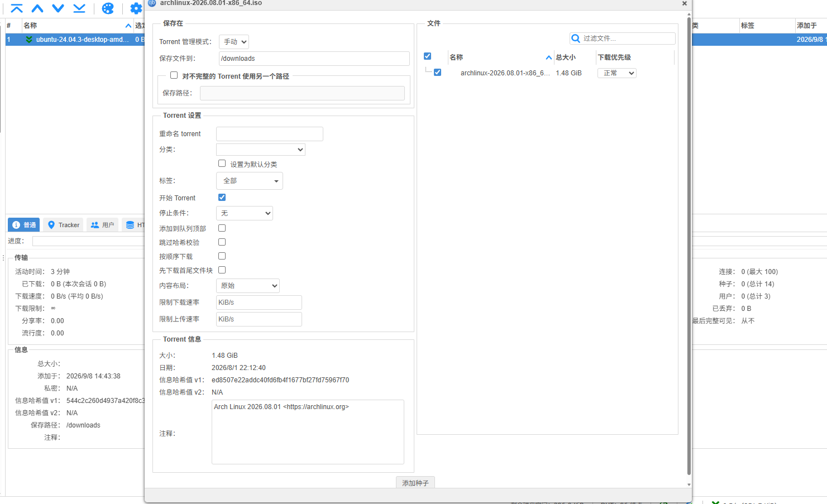Select the archlinux-2026.08.01-x86_6… file name
The height and width of the screenshot is (504, 827).
[505, 73]
